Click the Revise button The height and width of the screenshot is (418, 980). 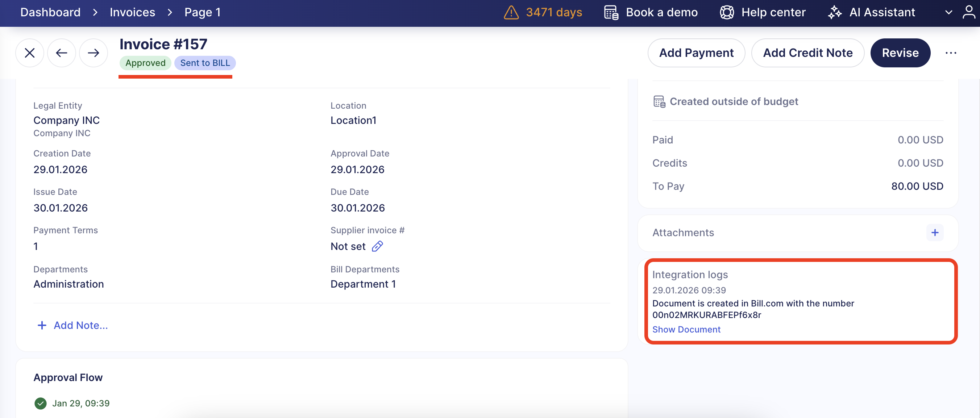900,53
